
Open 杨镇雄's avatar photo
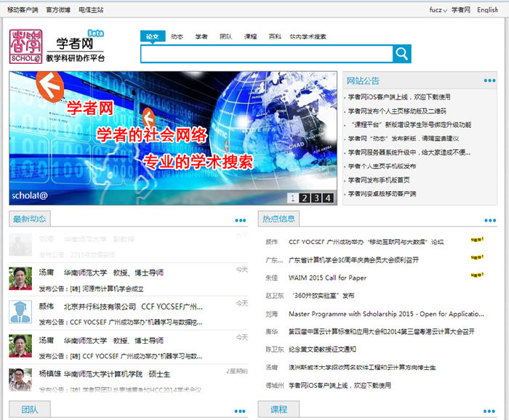[20, 379]
